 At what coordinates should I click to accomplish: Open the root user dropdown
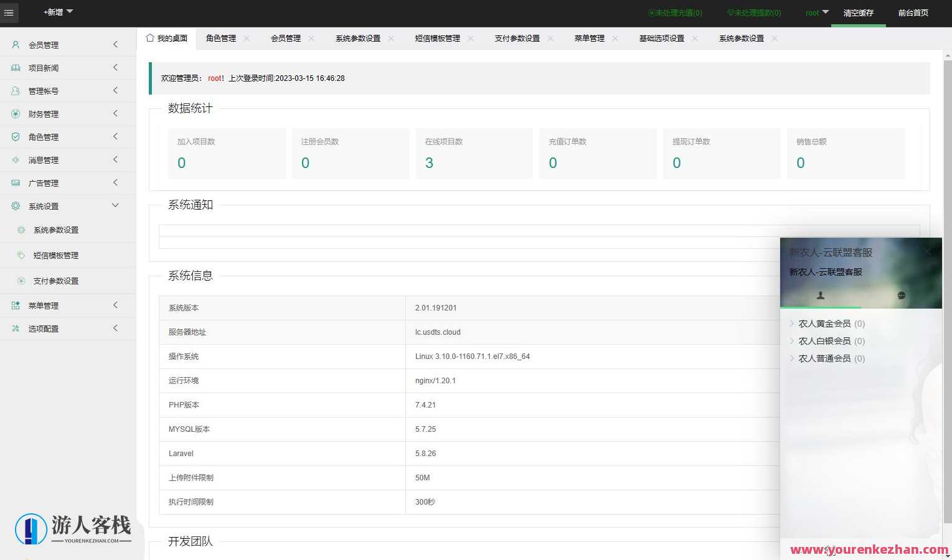click(x=817, y=12)
